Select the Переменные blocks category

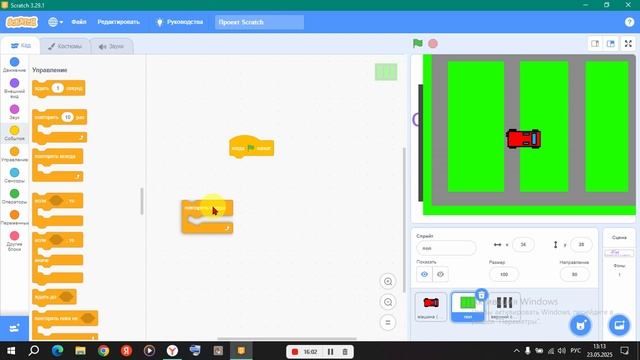pos(14,218)
